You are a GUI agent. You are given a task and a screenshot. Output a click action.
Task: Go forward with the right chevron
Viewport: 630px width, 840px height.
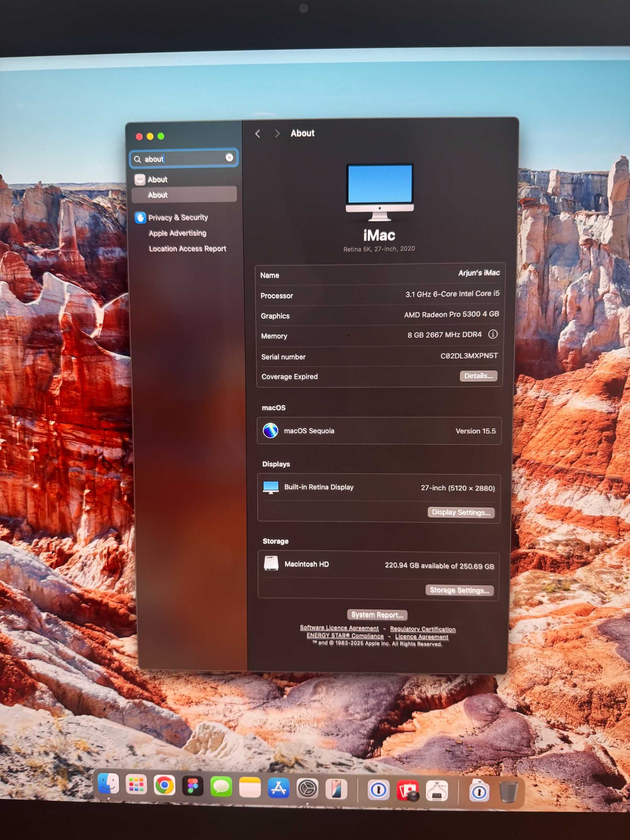tap(277, 134)
